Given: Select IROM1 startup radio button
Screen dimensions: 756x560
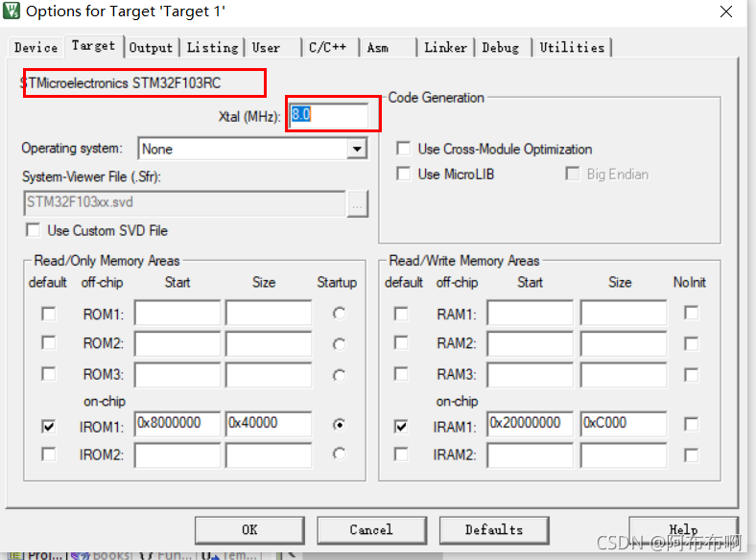Looking at the screenshot, I should click(339, 425).
